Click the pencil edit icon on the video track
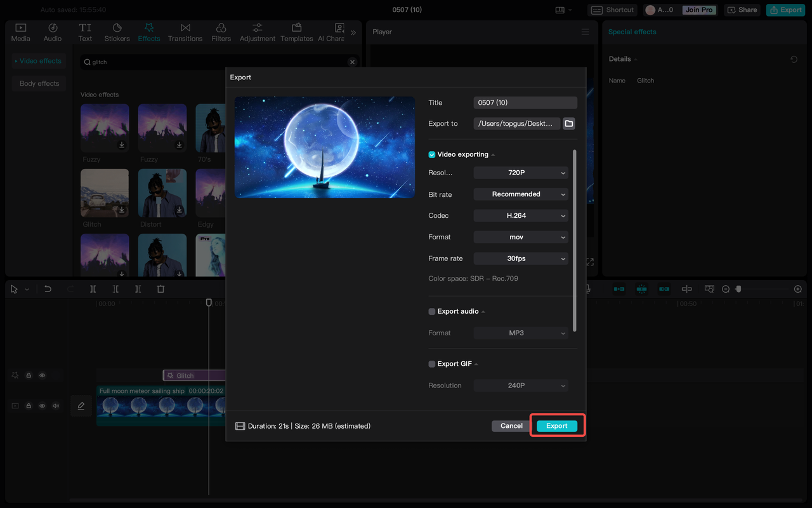The width and height of the screenshot is (812, 508). (81, 406)
